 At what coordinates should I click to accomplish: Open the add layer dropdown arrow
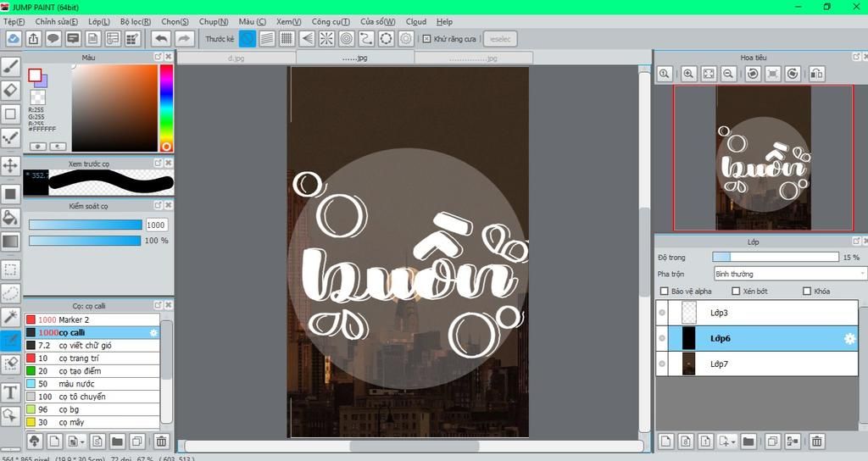pos(733,442)
